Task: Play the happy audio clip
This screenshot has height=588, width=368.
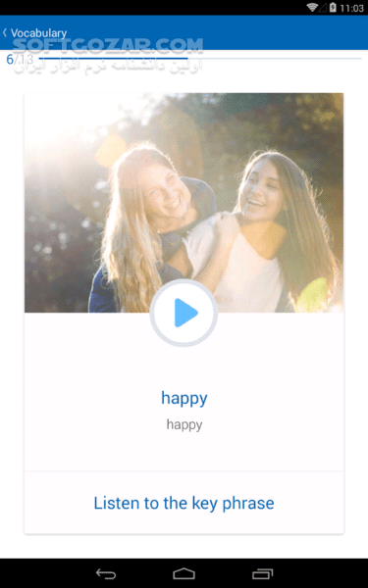Action: [184, 313]
